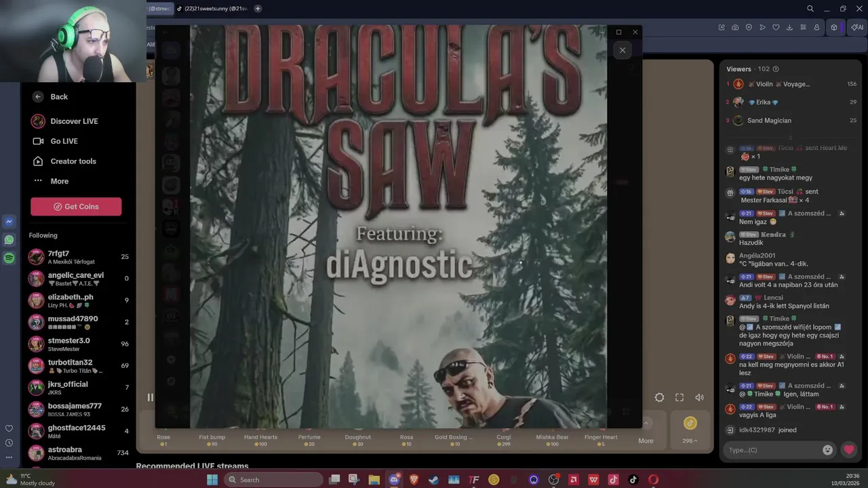Open File Explorer from the taskbar

(374, 480)
